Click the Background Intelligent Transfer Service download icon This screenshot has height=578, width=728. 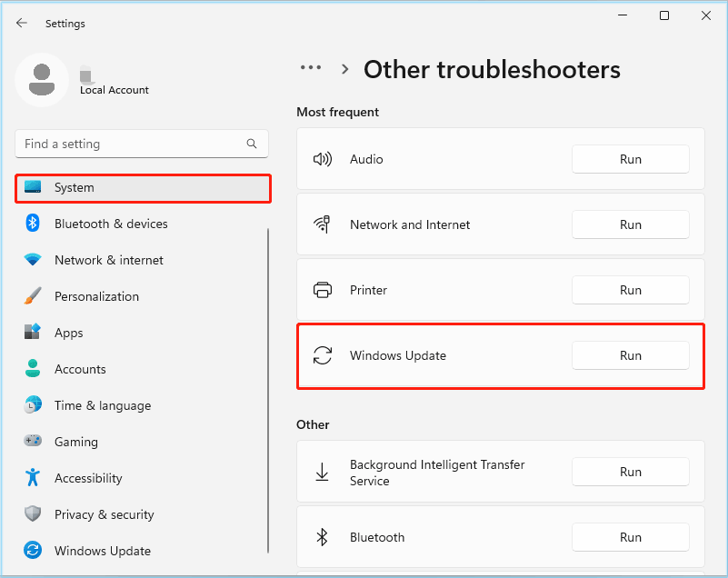click(x=323, y=471)
